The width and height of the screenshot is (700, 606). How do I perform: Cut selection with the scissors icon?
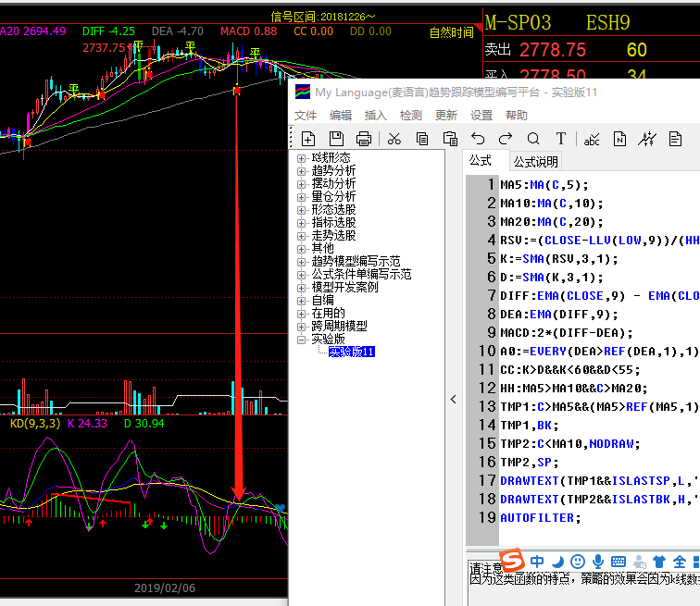pos(394,139)
